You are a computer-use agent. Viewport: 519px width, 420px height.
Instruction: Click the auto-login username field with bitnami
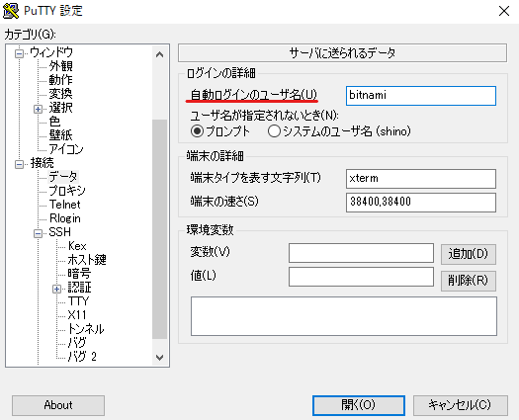(421, 96)
